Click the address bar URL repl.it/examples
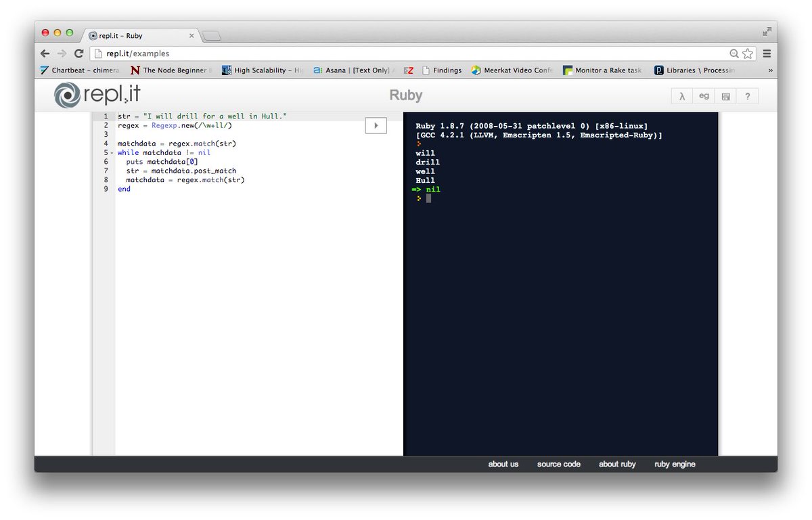 pyautogui.click(x=138, y=53)
